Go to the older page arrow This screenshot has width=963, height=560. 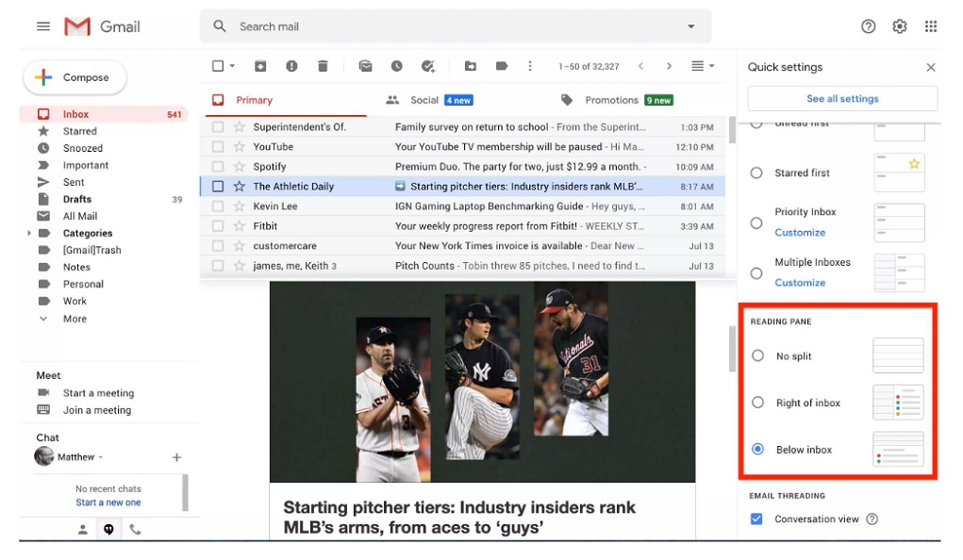[x=669, y=66]
